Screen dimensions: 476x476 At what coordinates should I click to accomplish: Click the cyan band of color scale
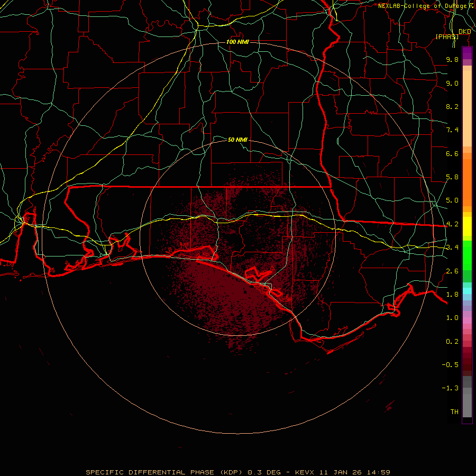click(x=467, y=291)
